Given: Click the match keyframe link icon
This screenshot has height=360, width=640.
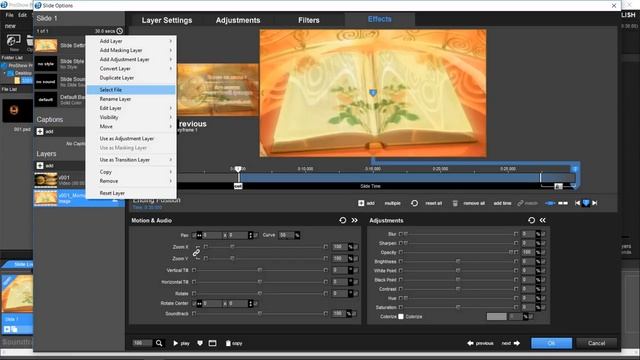Looking at the screenshot, I should 520,203.
